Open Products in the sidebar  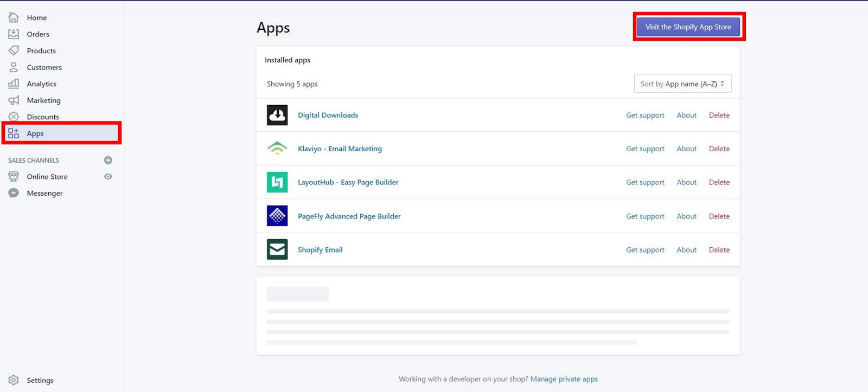pyautogui.click(x=41, y=50)
